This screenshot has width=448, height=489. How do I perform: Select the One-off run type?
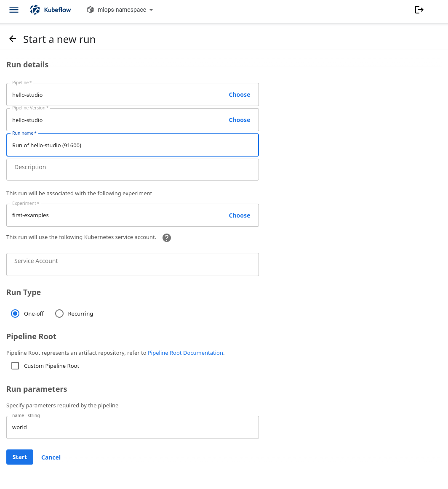click(15, 314)
